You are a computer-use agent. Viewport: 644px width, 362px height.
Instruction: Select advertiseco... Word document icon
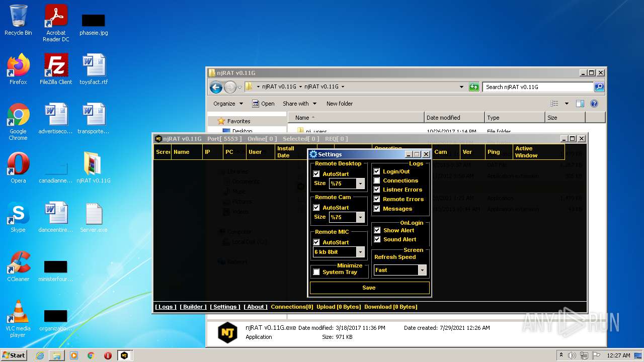coord(56,119)
